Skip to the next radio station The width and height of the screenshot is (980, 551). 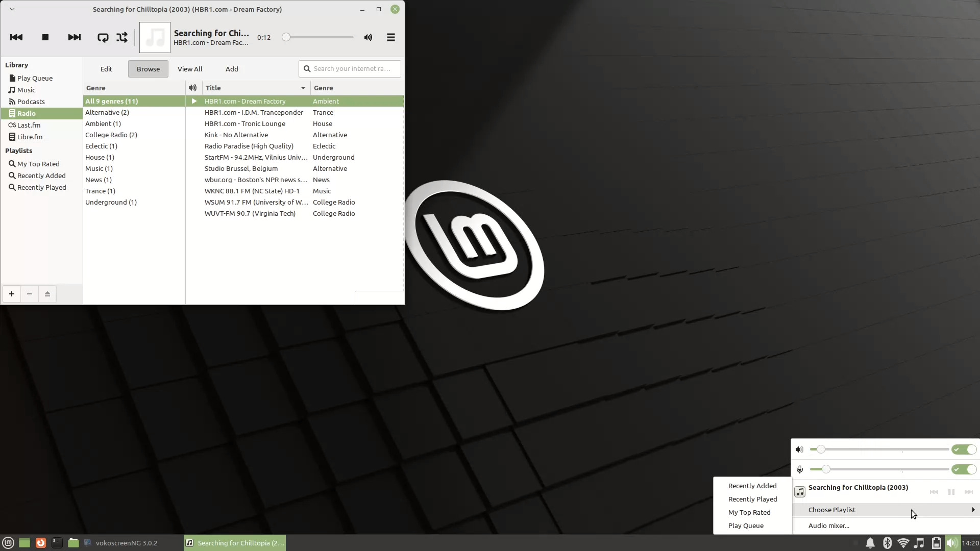pyautogui.click(x=74, y=37)
